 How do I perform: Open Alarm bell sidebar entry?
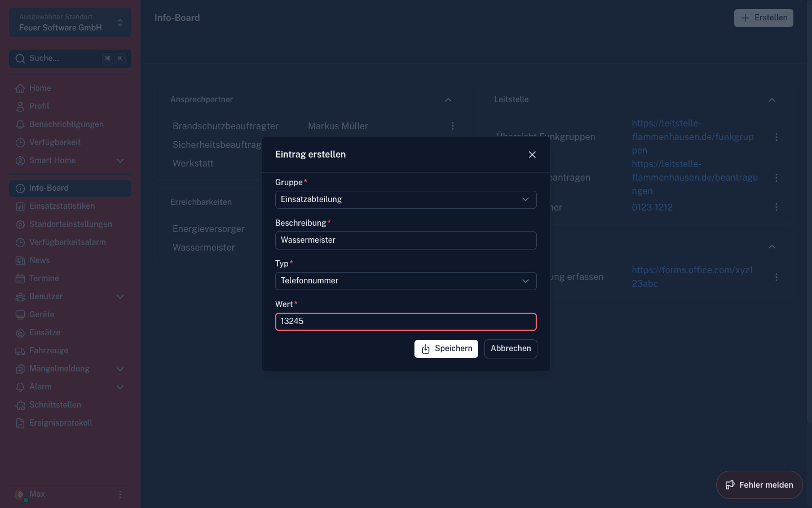(x=70, y=387)
